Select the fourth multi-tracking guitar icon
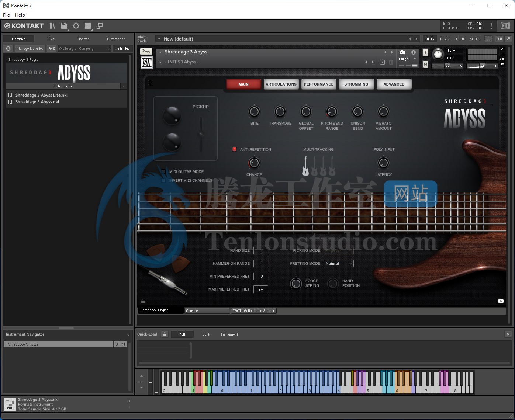The height and width of the screenshot is (420, 515). (332, 166)
